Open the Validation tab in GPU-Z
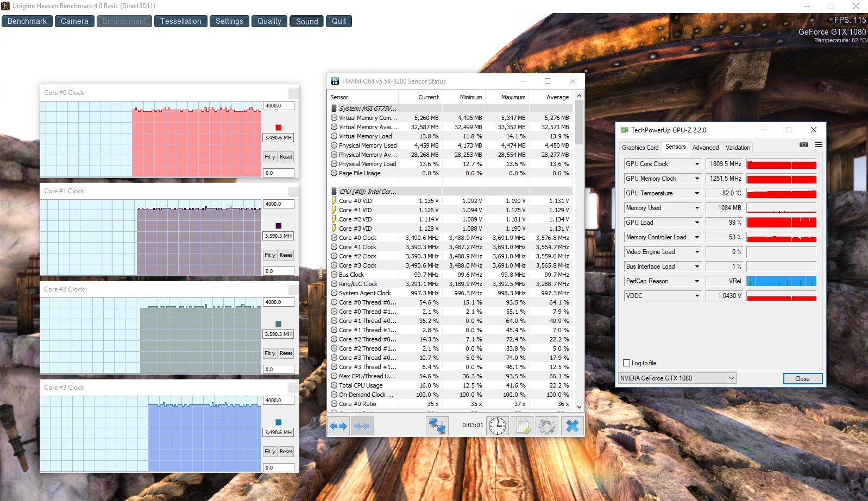Image resolution: width=868 pixels, height=501 pixels. click(738, 148)
